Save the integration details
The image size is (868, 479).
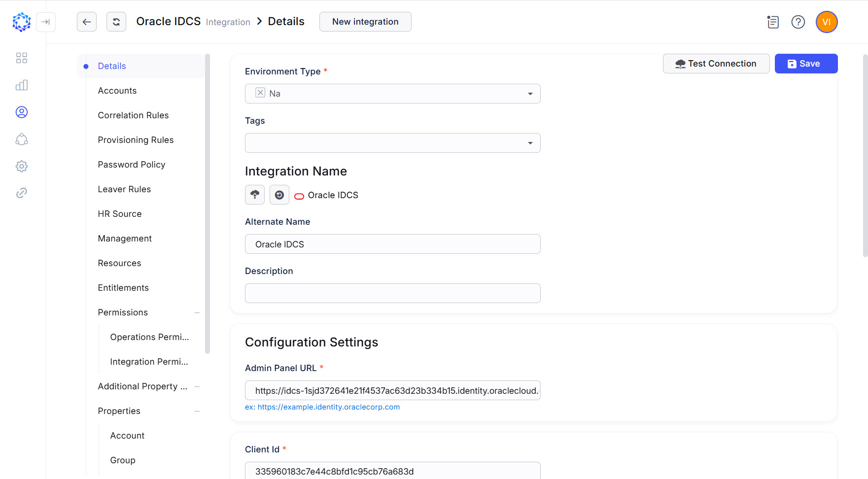pos(805,64)
